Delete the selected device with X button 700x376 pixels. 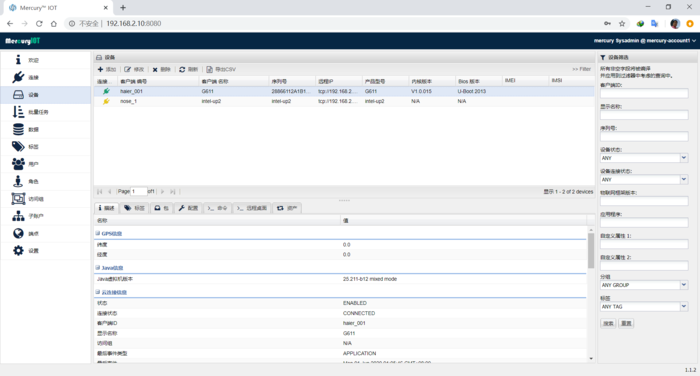coord(162,69)
